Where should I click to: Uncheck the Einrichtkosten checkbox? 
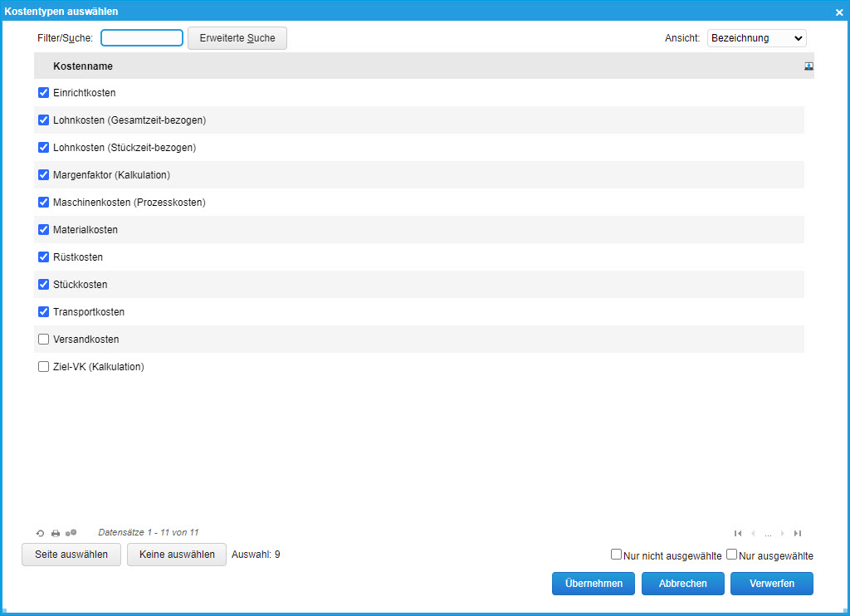pyautogui.click(x=44, y=92)
